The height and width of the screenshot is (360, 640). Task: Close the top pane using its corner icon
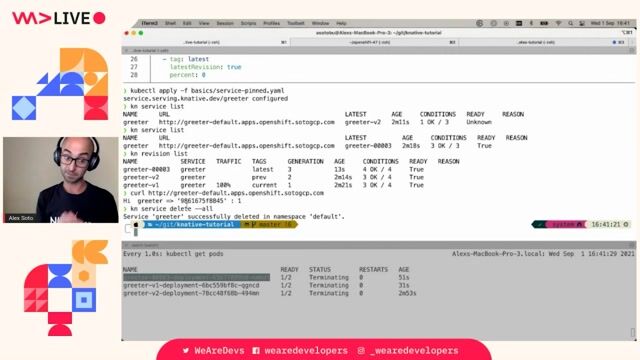pyautogui.click(x=632, y=51)
